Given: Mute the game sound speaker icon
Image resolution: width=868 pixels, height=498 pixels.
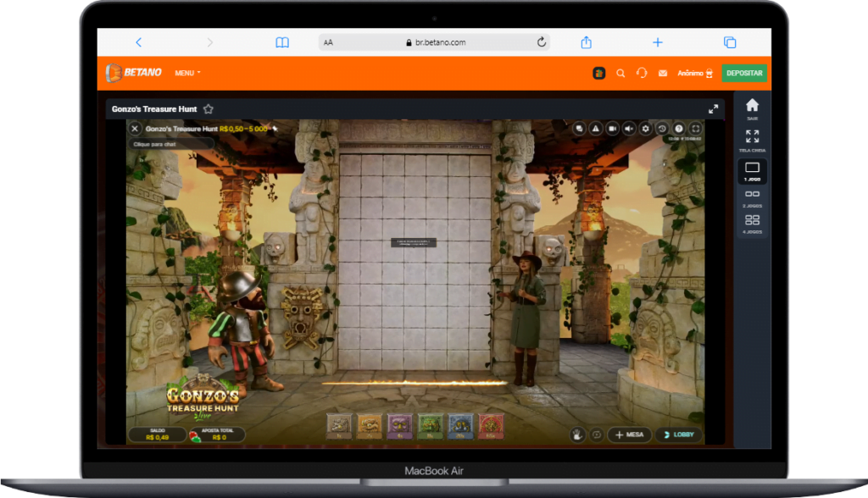Looking at the screenshot, I should click(x=629, y=129).
